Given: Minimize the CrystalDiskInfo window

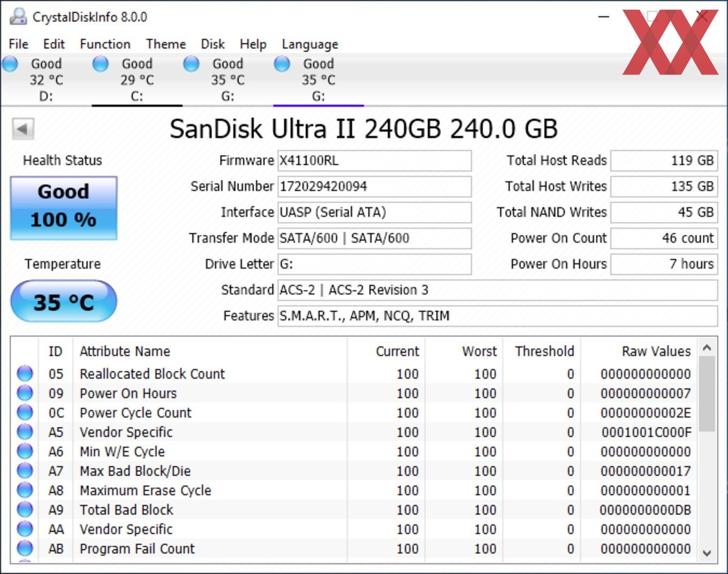Looking at the screenshot, I should coord(604,17).
